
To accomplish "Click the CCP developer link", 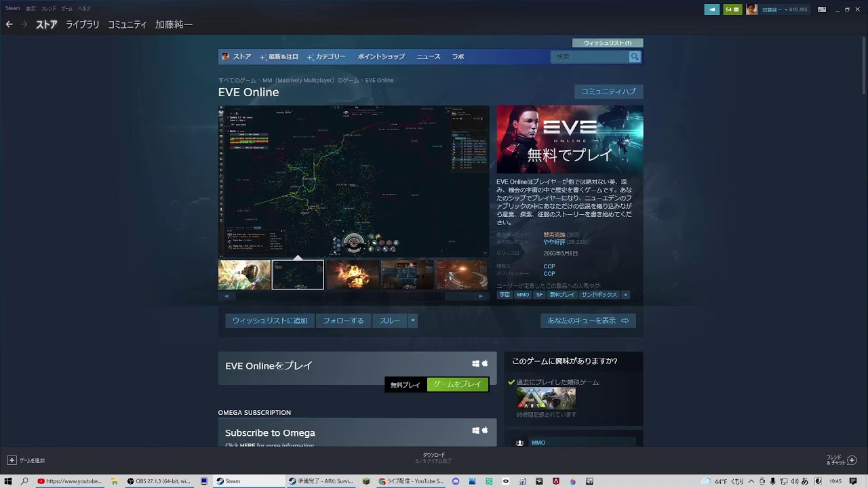I will click(549, 266).
